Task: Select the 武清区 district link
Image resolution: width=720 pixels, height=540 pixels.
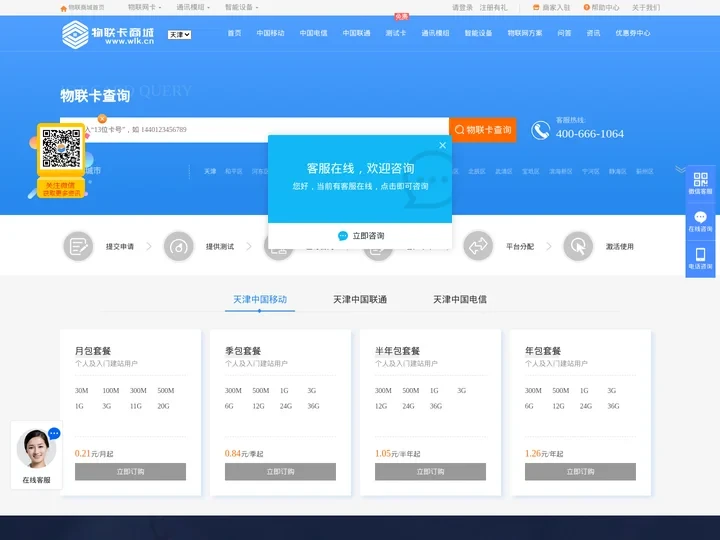Action: tap(504, 172)
